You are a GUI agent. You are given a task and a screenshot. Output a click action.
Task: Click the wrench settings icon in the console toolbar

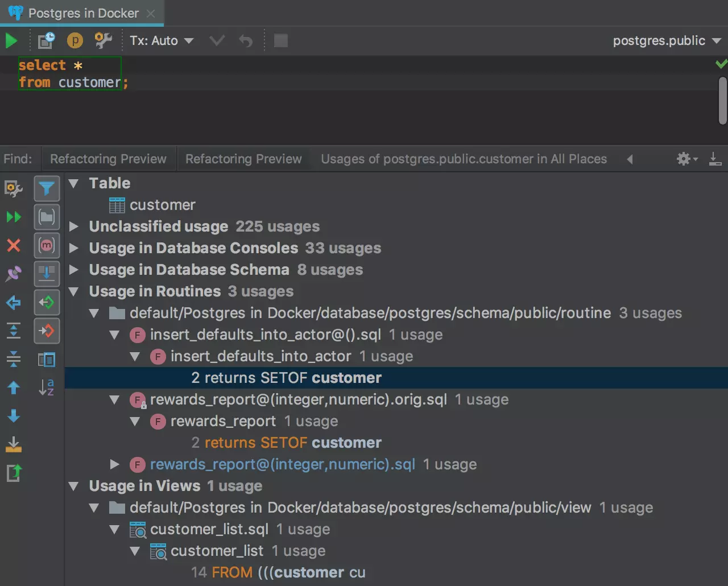(x=103, y=40)
